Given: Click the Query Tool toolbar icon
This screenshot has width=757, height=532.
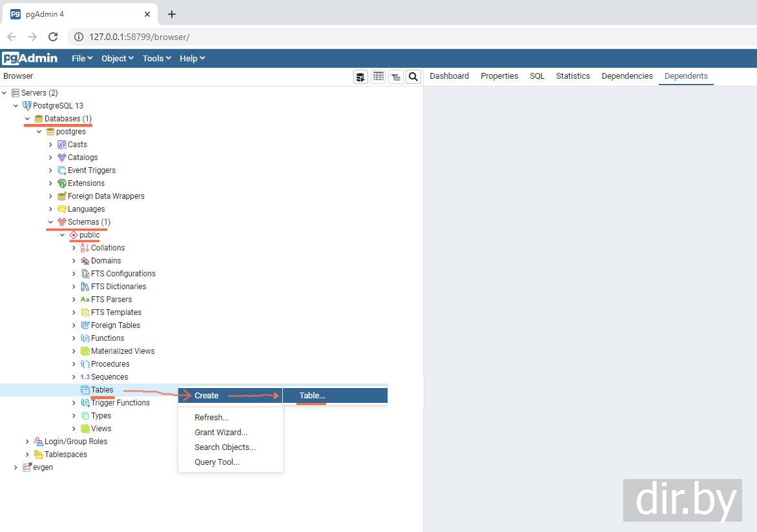Looking at the screenshot, I should pyautogui.click(x=360, y=77).
